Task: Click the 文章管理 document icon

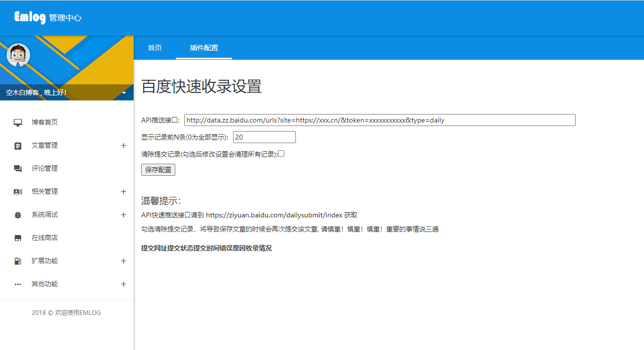Action: [18, 145]
